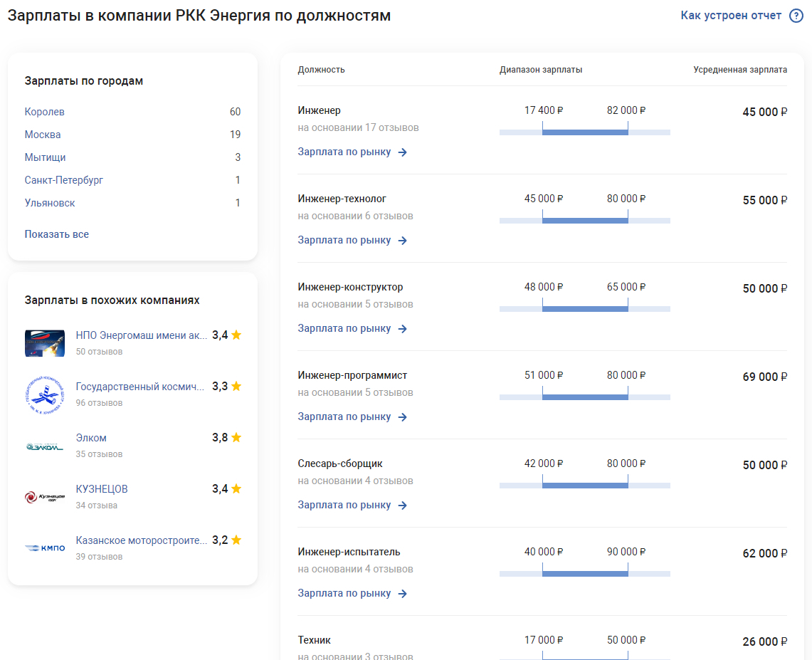Click the 17 400 ₽ minimum salary value
Viewport: 812px width, 660px height.
coord(544,110)
